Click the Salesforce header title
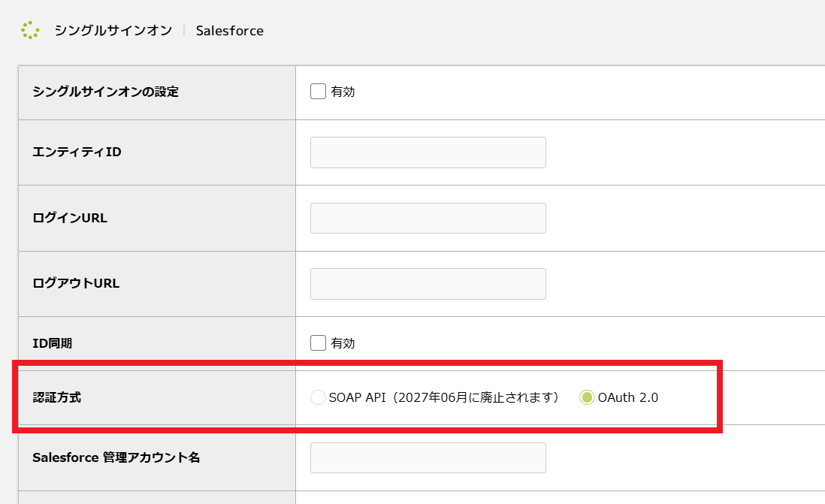 tap(229, 31)
